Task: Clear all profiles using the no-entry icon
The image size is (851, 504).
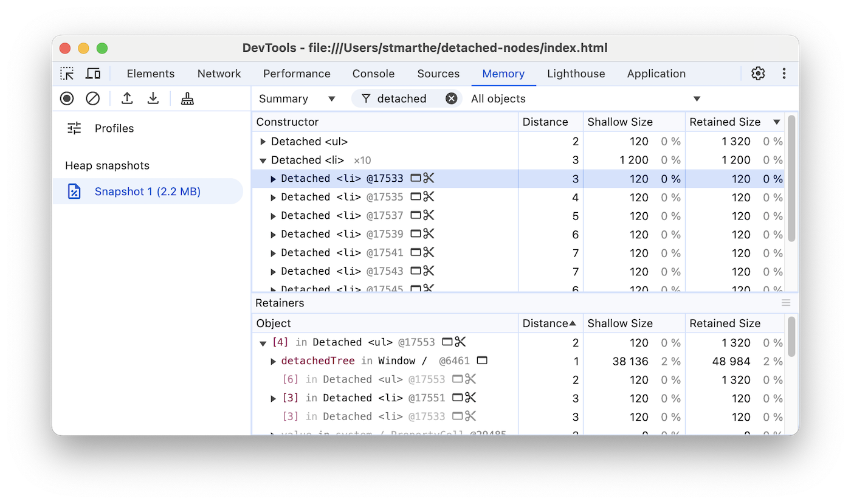Action: (x=92, y=98)
